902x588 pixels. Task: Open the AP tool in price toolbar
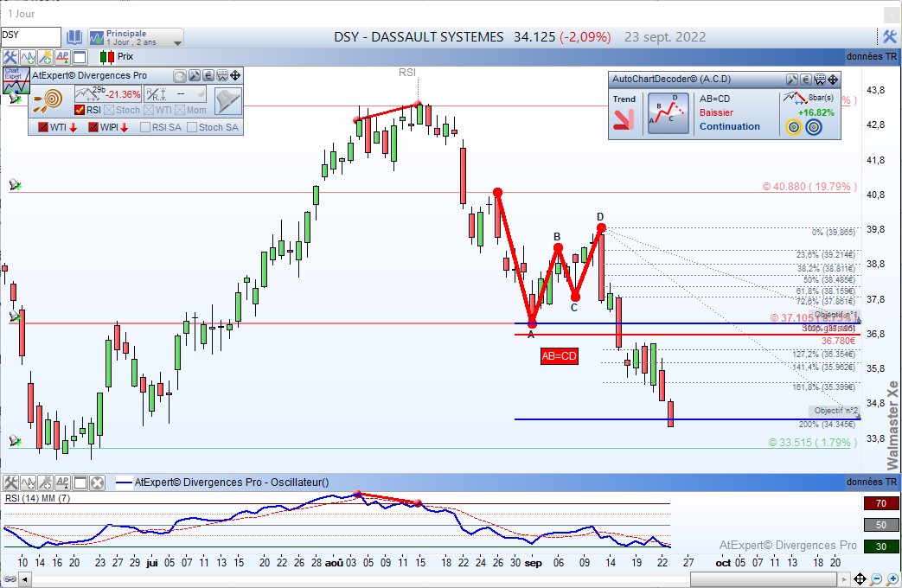click(62, 57)
